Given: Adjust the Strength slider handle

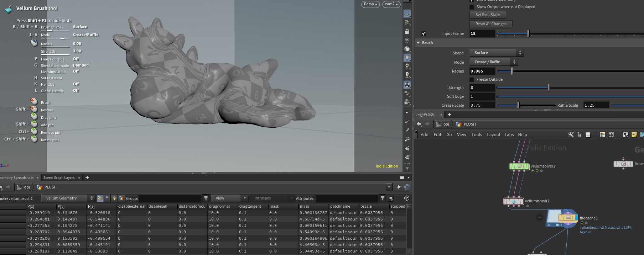Looking at the screenshot, I should [x=549, y=87].
